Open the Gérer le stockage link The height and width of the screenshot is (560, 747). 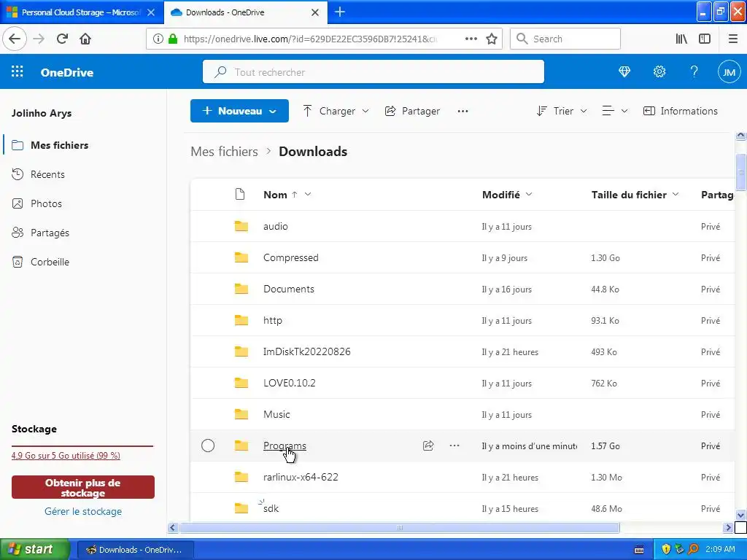[x=83, y=511]
